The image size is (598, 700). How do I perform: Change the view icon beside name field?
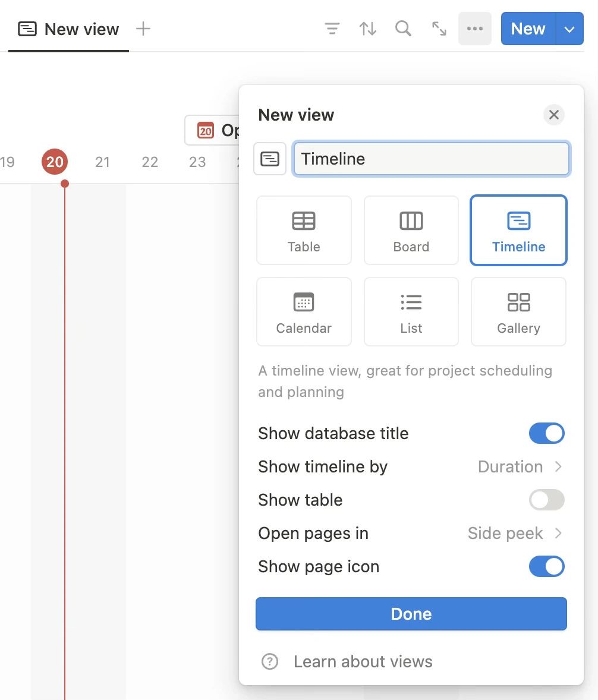tap(270, 159)
